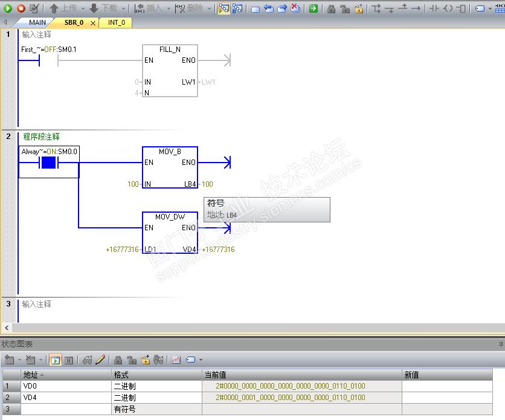Viewport: 505px width, 420px height.
Task: Go to previous bookmark icon
Action: click(x=268, y=8)
